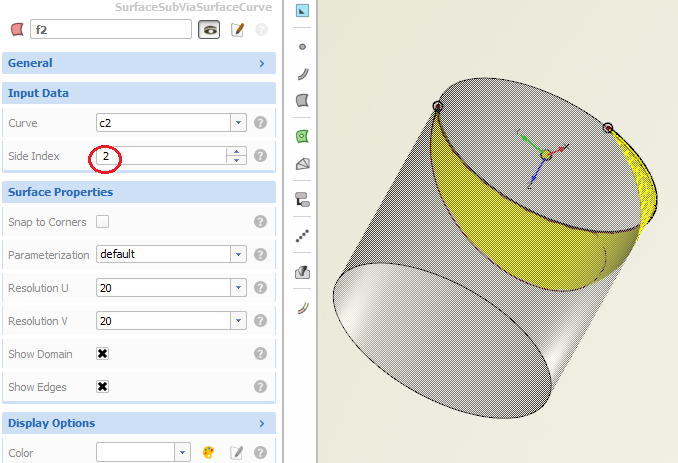
Task: Click the red surface icon beside f2
Action: pos(17,29)
